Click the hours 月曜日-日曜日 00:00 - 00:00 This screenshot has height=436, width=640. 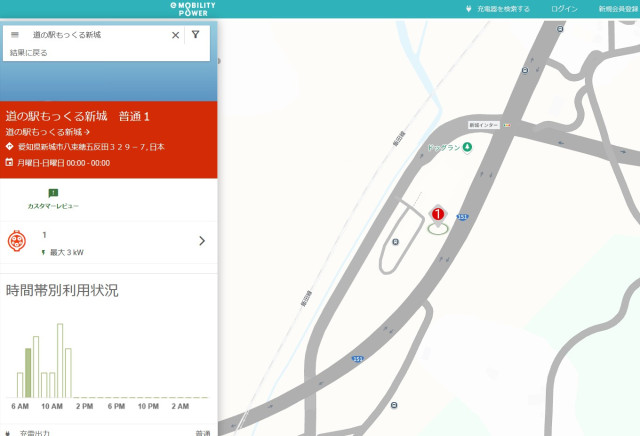click(x=64, y=163)
